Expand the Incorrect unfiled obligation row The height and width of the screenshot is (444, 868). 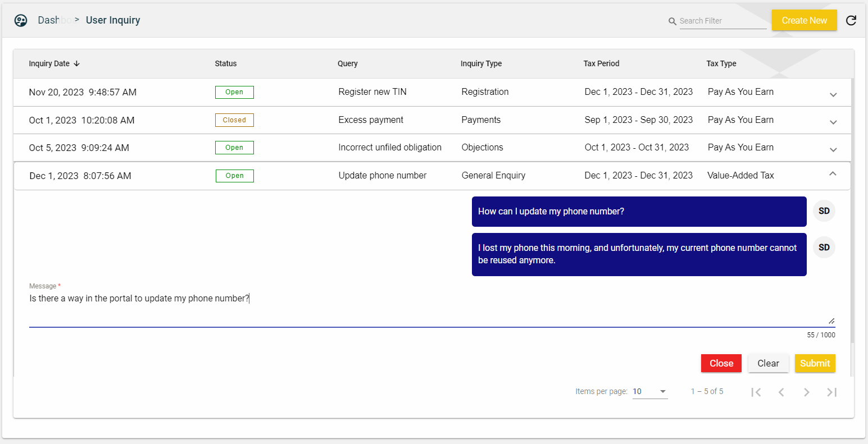pyautogui.click(x=833, y=149)
